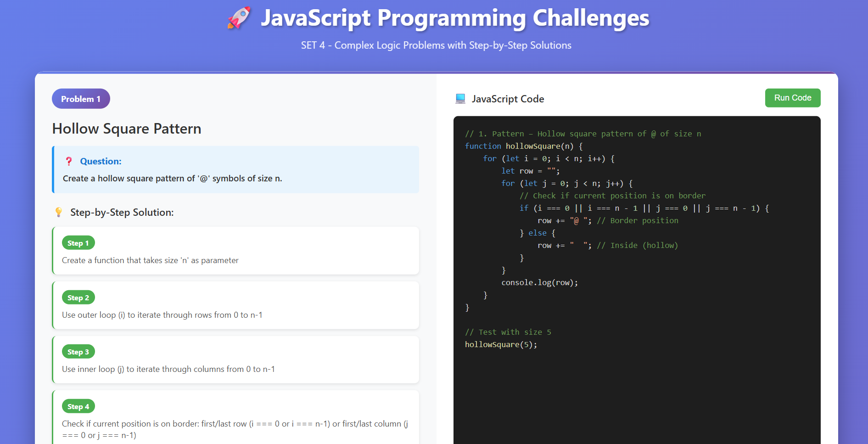
Task: Select the Step 1 green badge
Action: 78,243
